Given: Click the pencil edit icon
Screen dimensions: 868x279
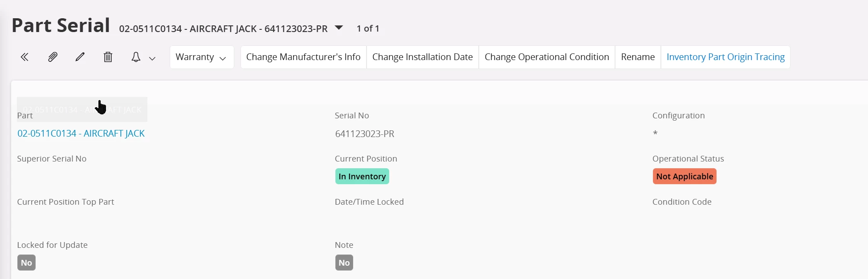Looking at the screenshot, I should (80, 57).
